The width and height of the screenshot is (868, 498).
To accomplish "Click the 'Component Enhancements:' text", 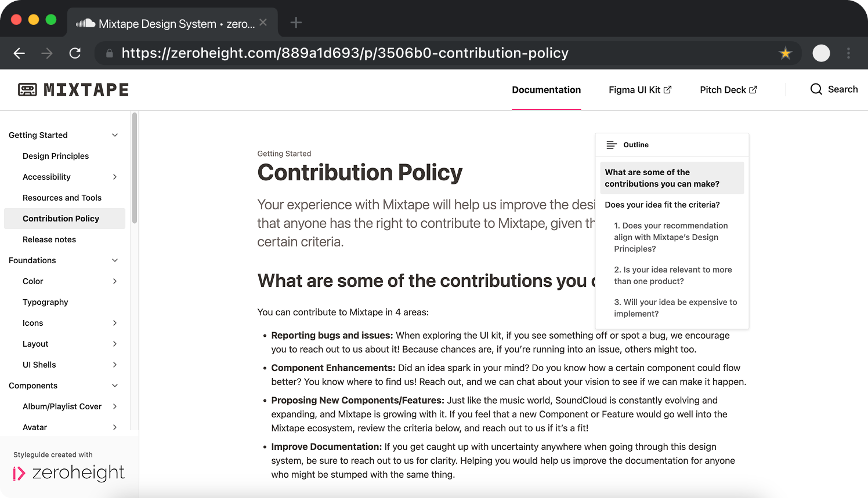I will tap(333, 368).
